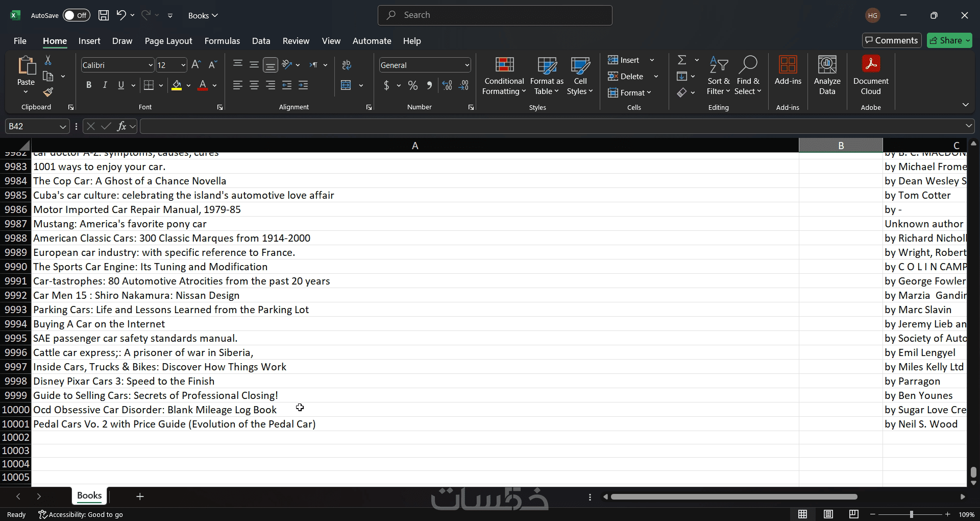Screen dimensions: 980x521
Task: Toggle Bold formatting
Action: (x=89, y=85)
